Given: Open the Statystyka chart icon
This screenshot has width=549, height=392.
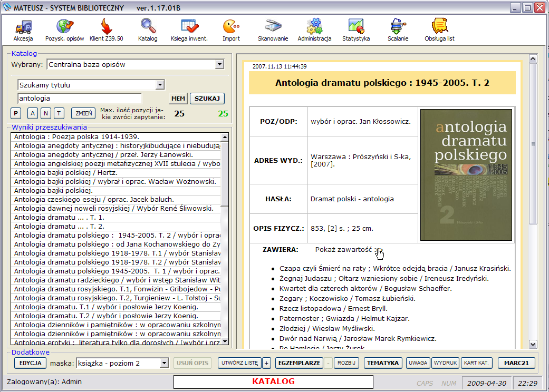Looking at the screenshot, I should tap(356, 30).
